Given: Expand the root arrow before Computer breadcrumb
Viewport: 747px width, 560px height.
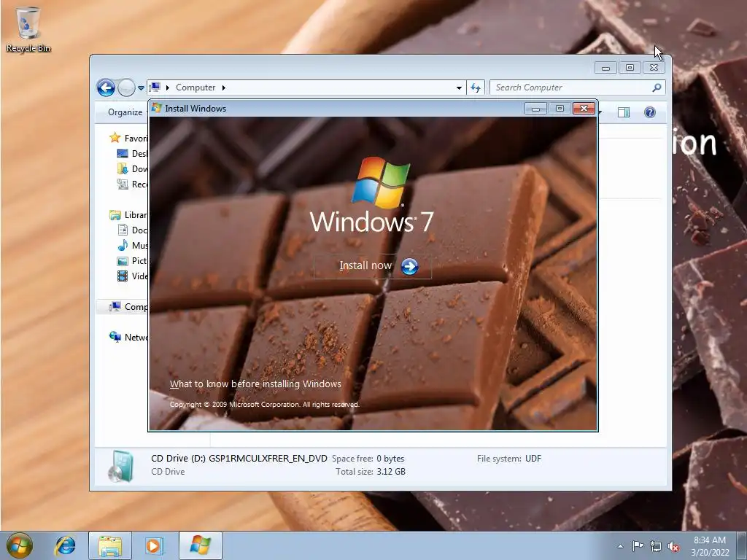Looking at the screenshot, I should (168, 87).
